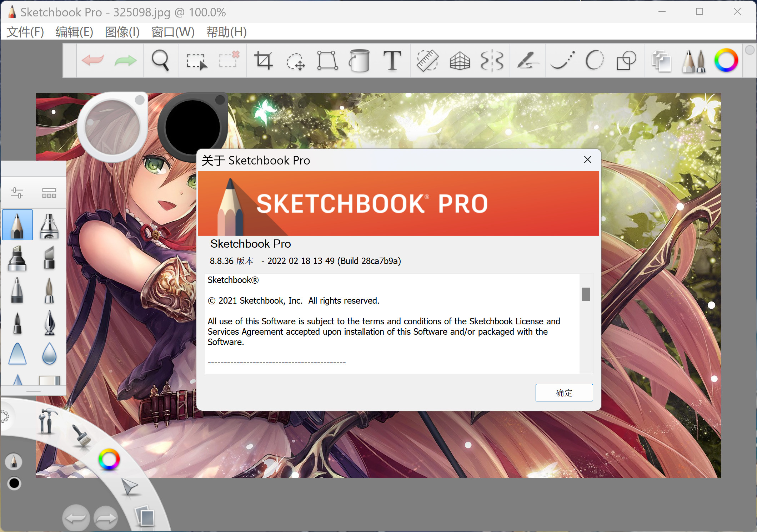The height and width of the screenshot is (532, 757).
Task: Enable the Perspective Guides tool
Action: click(x=460, y=61)
